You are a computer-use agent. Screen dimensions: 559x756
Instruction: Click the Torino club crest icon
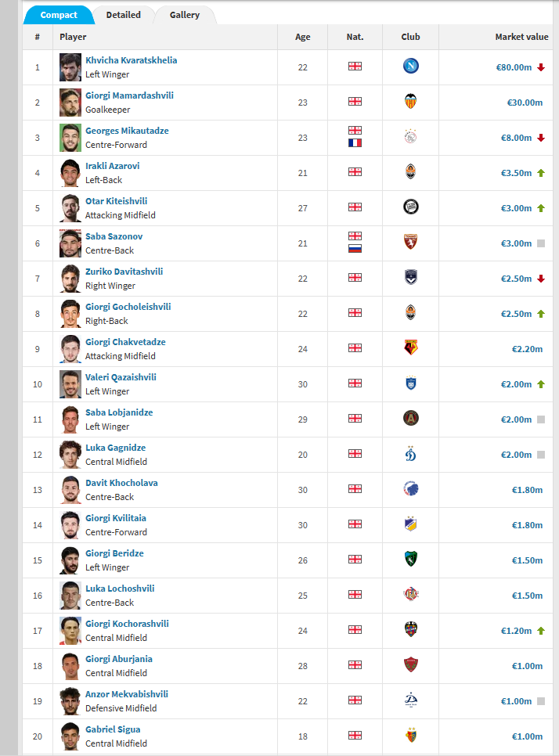point(410,243)
